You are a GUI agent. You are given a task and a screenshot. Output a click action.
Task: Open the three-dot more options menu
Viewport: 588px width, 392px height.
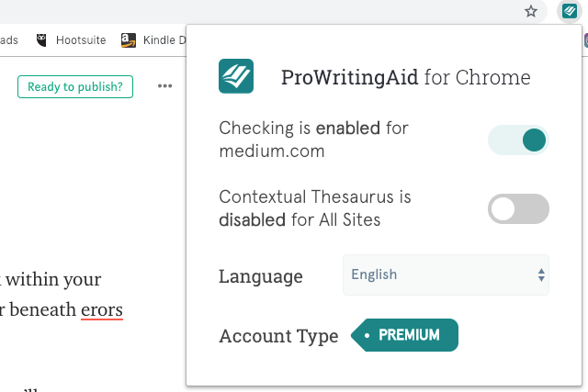tap(165, 86)
